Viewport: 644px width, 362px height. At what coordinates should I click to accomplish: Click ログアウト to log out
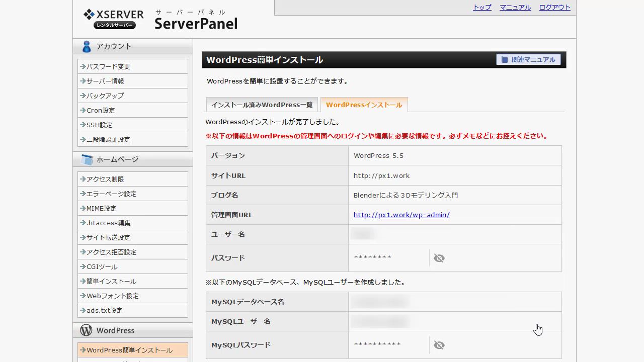click(554, 7)
